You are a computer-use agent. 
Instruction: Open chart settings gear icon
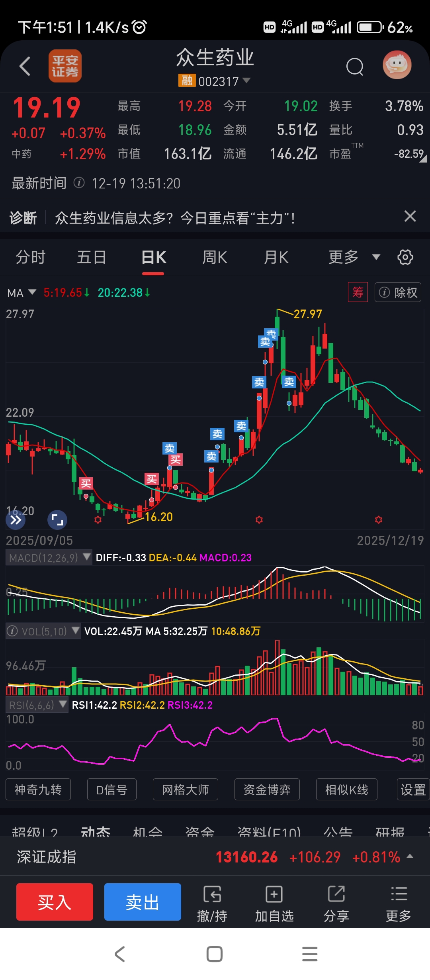coord(405,257)
